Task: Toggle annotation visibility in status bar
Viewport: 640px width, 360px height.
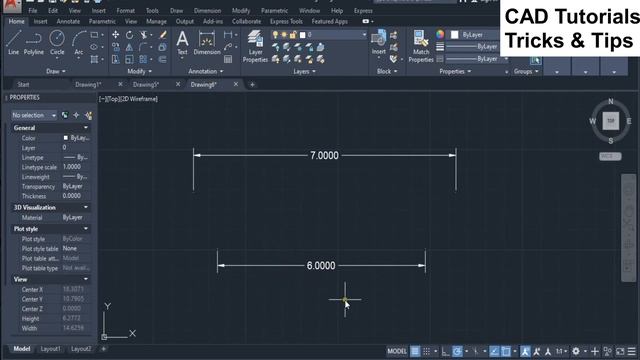Action: pos(525,351)
